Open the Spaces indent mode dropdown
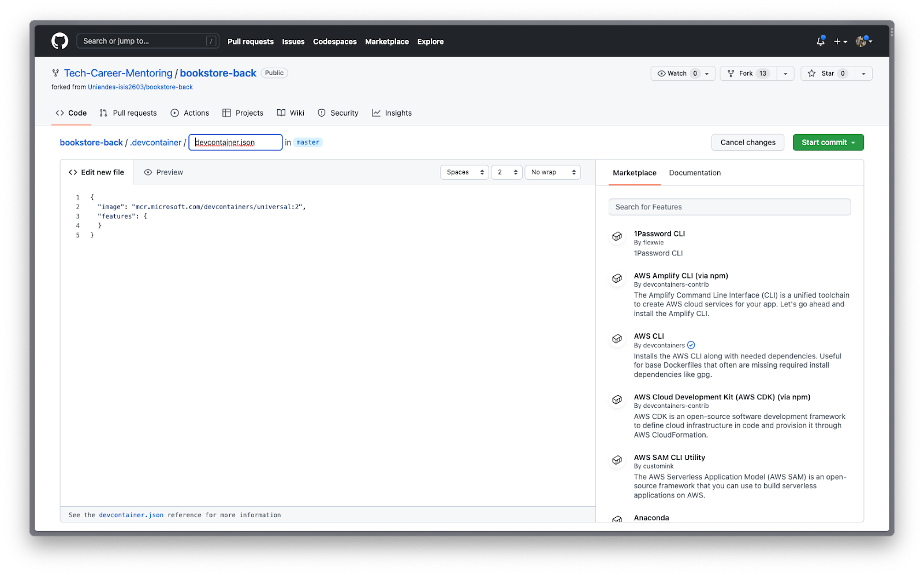924x575 pixels. 464,172
